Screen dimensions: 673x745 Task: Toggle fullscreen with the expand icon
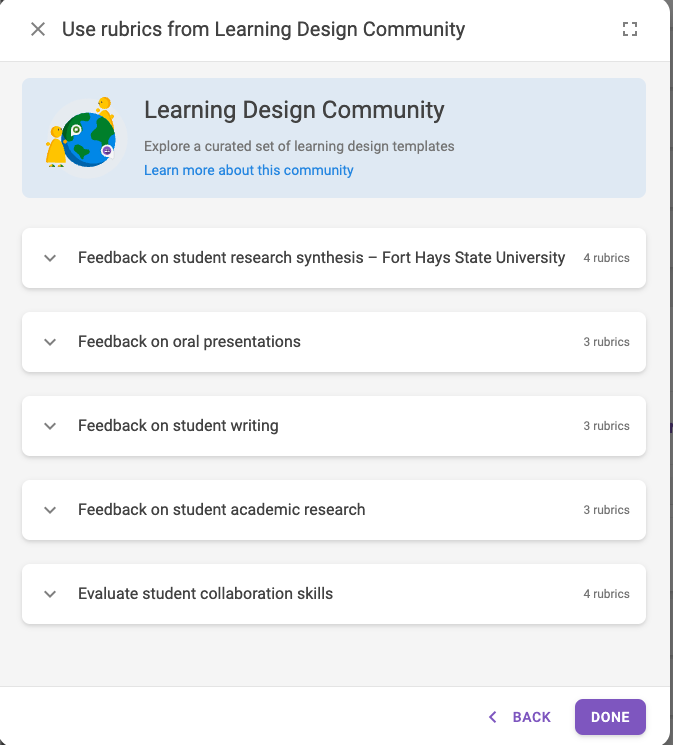pos(630,29)
